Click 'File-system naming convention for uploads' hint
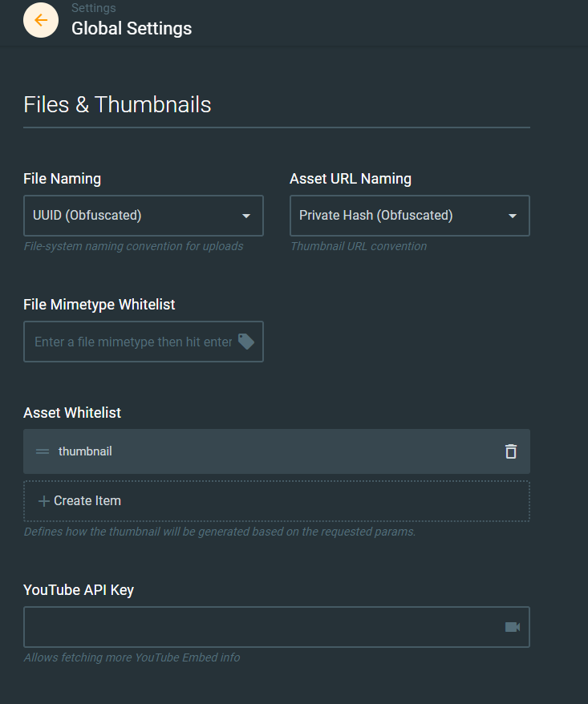 [x=133, y=246]
